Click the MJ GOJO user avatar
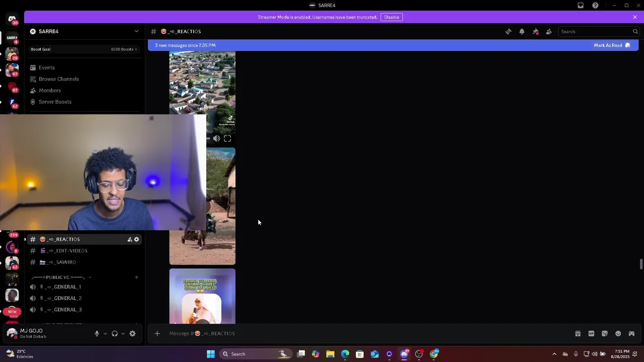Viewport: 644px width, 362px height. (x=12, y=333)
